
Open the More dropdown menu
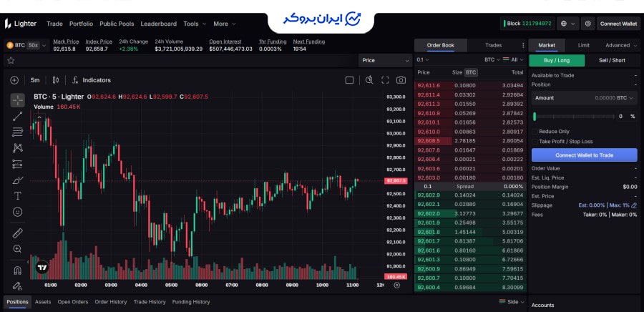(224, 24)
